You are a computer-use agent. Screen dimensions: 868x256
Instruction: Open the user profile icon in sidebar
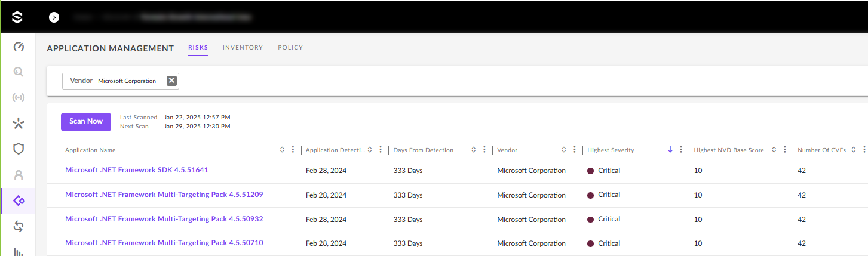[19, 175]
